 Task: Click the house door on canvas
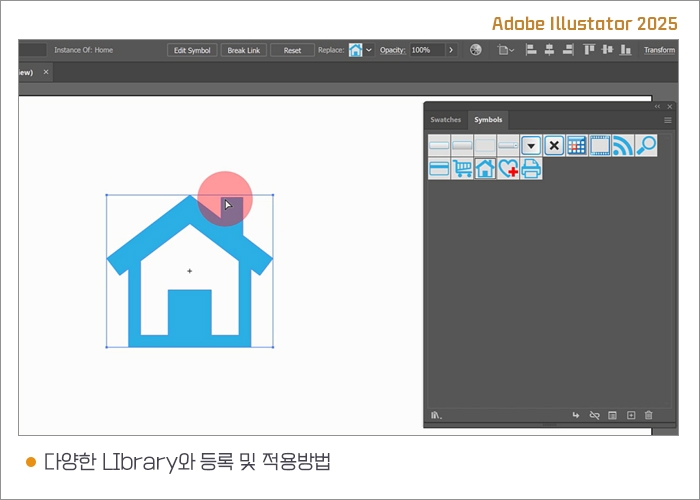[190, 312]
